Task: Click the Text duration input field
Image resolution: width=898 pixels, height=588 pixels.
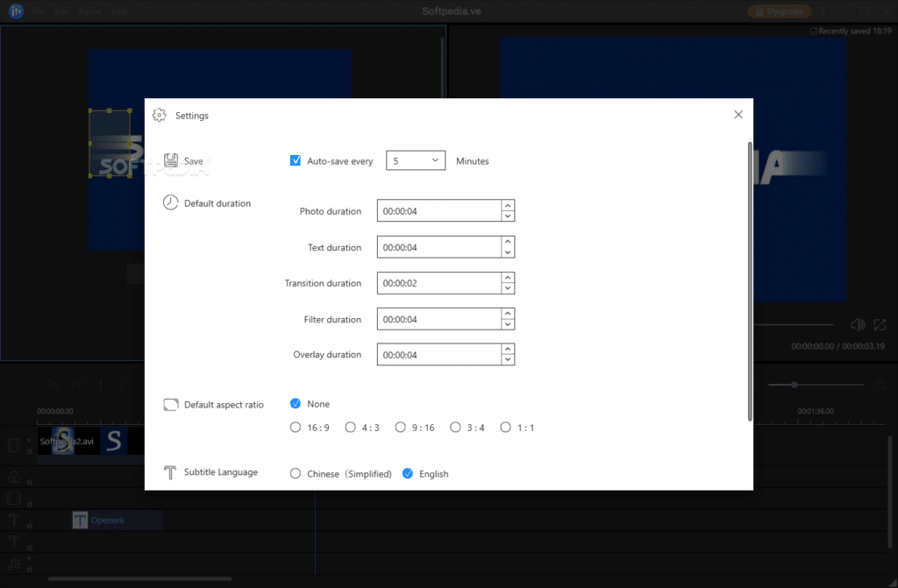Action: point(438,247)
